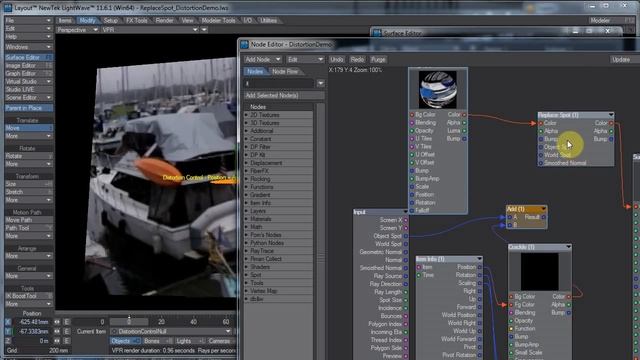
Task: Toggle the Y axis button
Action: pyautogui.click(x=8, y=331)
